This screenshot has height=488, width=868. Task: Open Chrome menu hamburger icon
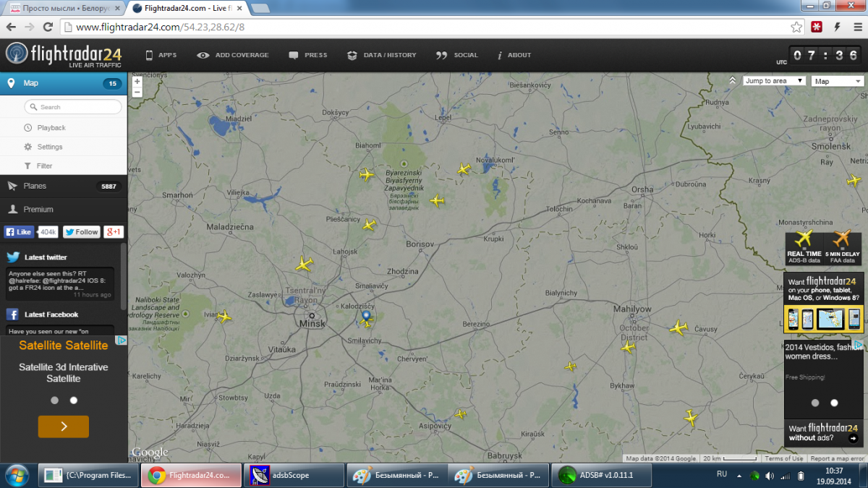click(x=856, y=27)
